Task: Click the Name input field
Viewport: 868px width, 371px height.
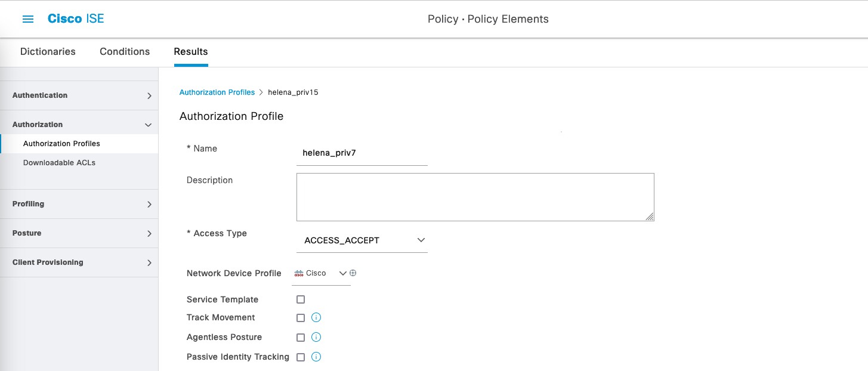Action: point(362,153)
